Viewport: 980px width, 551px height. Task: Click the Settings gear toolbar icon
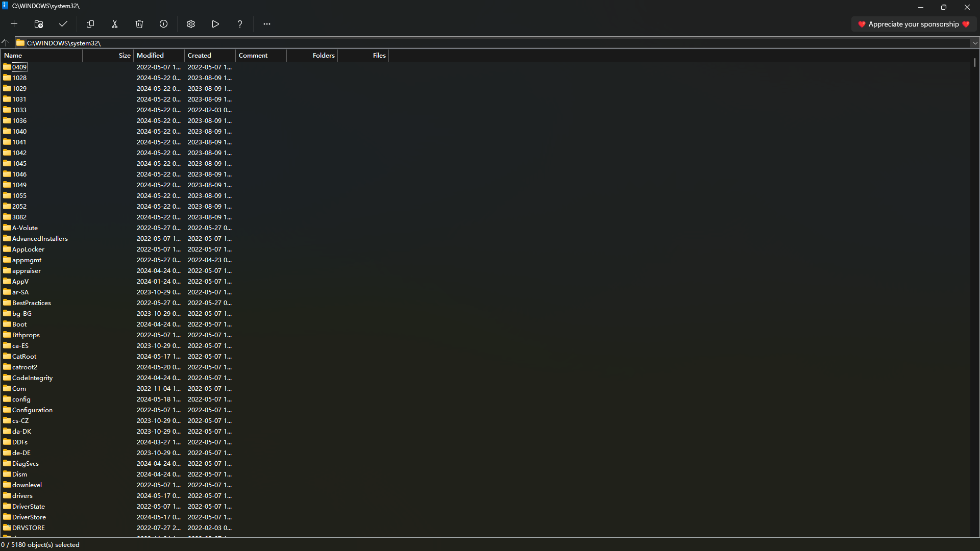tap(190, 23)
